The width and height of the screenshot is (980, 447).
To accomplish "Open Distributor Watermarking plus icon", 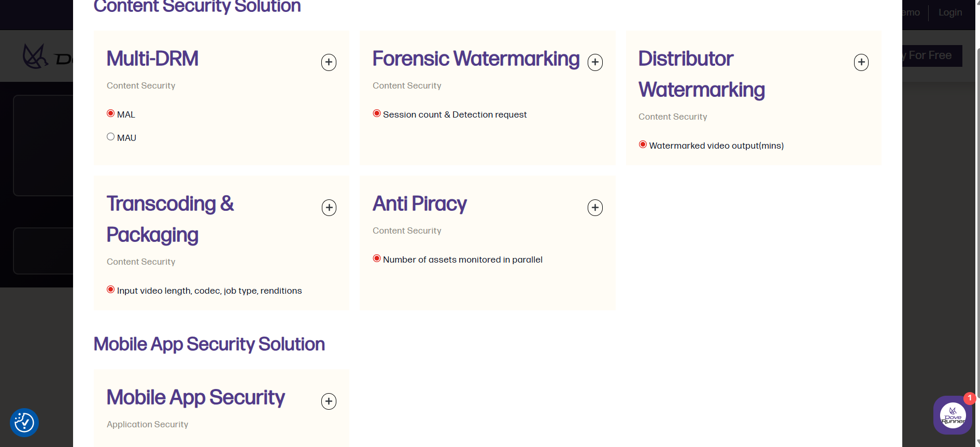I will 861,63.
